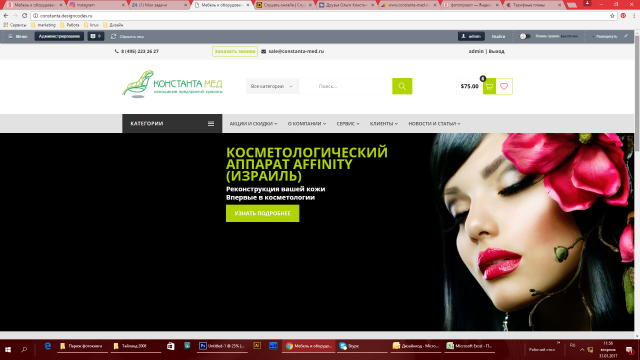Open Skype from the taskbar

pyautogui.click(x=362, y=346)
